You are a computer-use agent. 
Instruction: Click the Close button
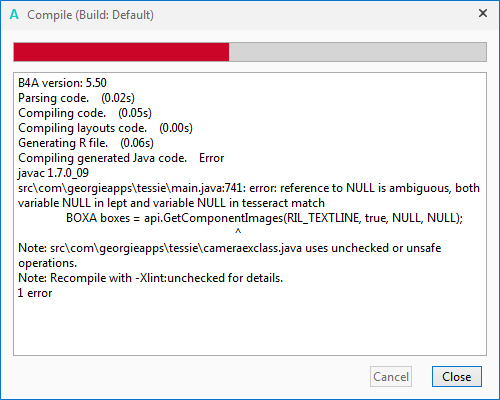(457, 377)
